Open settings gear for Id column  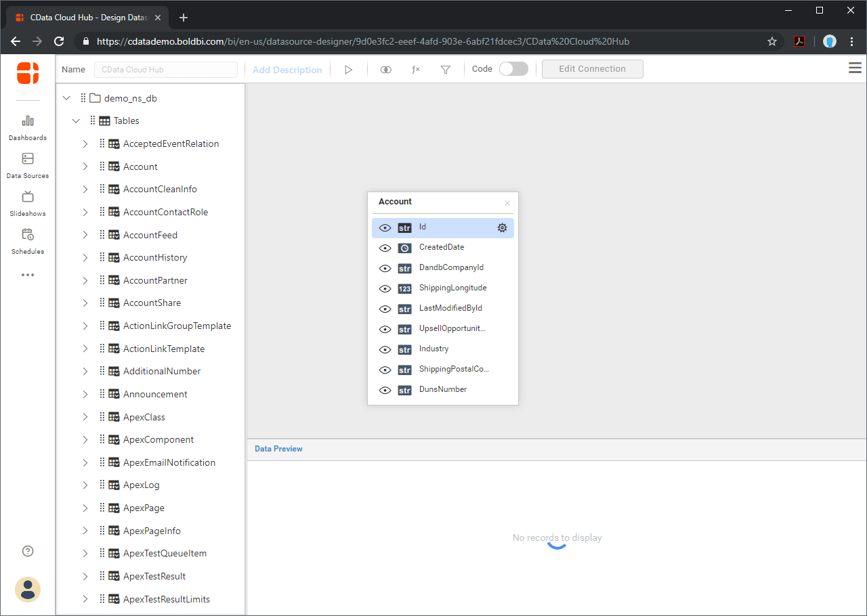coord(502,228)
